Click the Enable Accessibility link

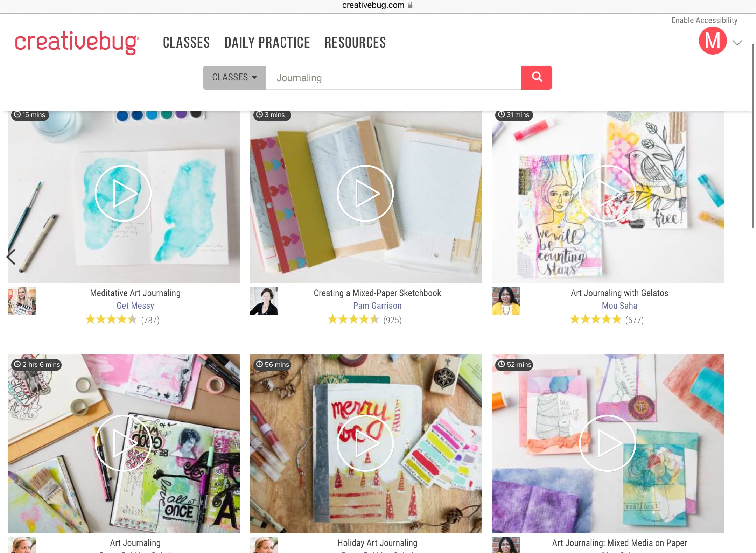(704, 20)
